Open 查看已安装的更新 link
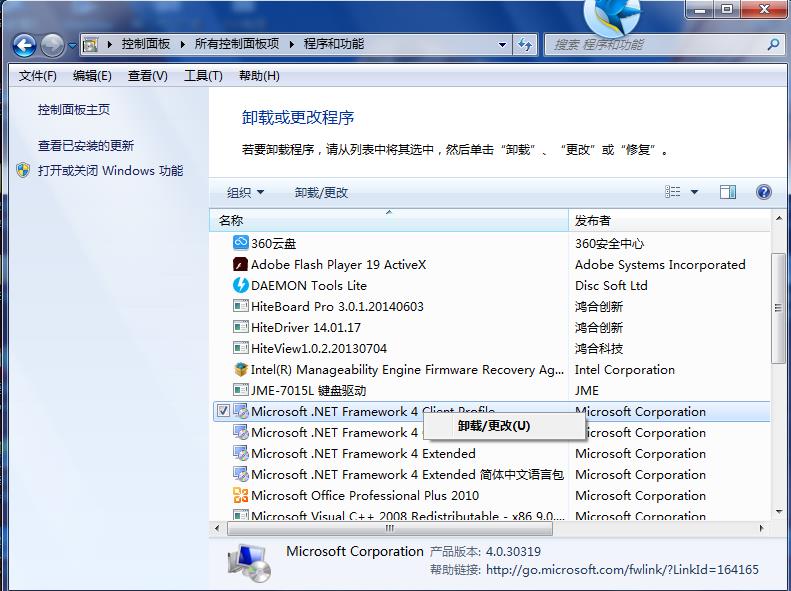 pyautogui.click(x=86, y=146)
